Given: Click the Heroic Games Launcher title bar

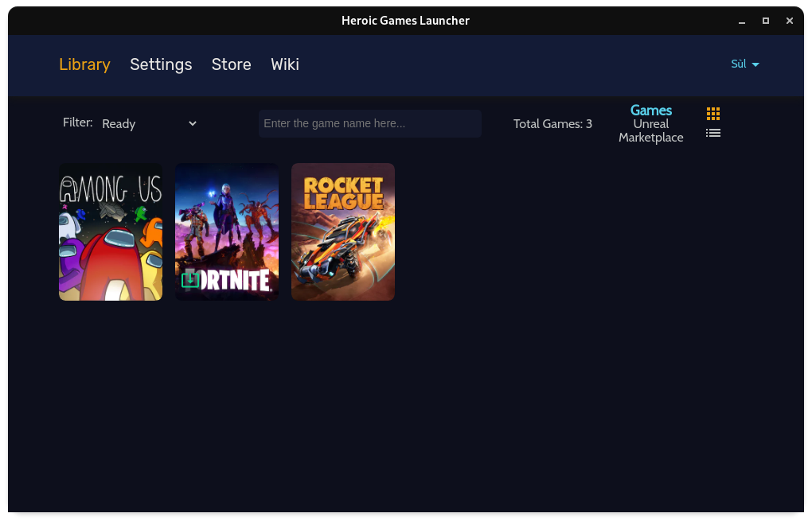Looking at the screenshot, I should point(406,21).
